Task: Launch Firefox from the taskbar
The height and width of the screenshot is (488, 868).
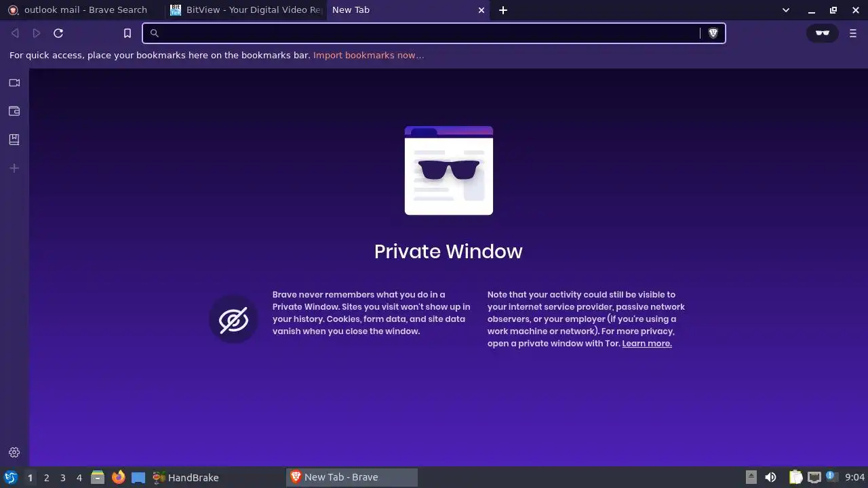Action: tap(118, 478)
